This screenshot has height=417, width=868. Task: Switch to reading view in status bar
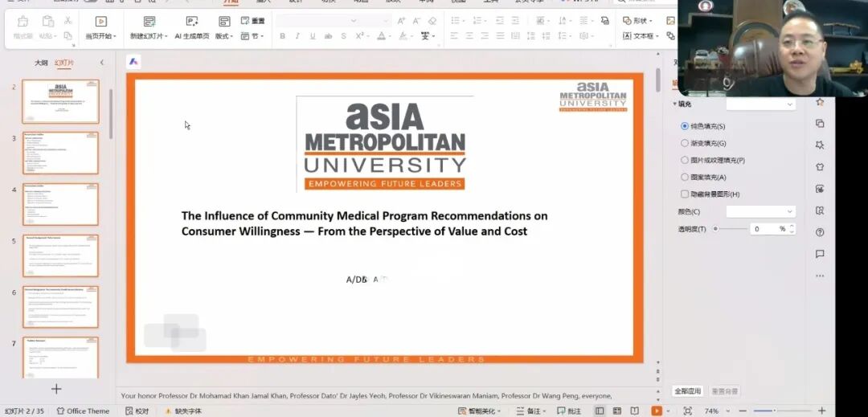click(x=635, y=411)
